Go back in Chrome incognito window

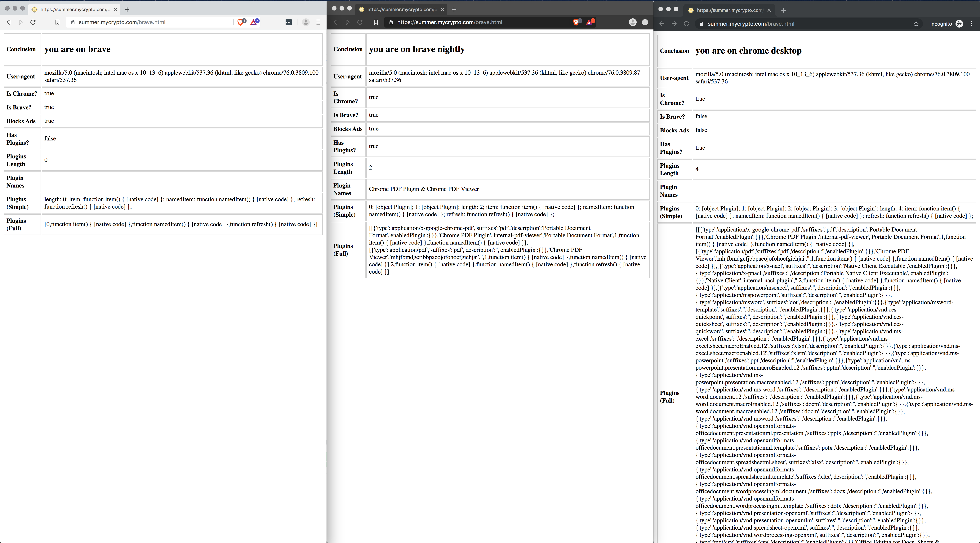[662, 24]
